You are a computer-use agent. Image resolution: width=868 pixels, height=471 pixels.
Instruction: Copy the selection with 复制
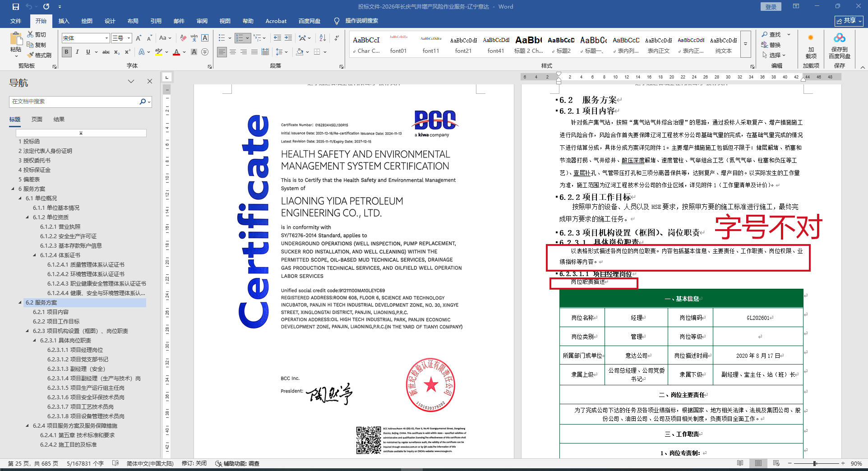coord(37,45)
